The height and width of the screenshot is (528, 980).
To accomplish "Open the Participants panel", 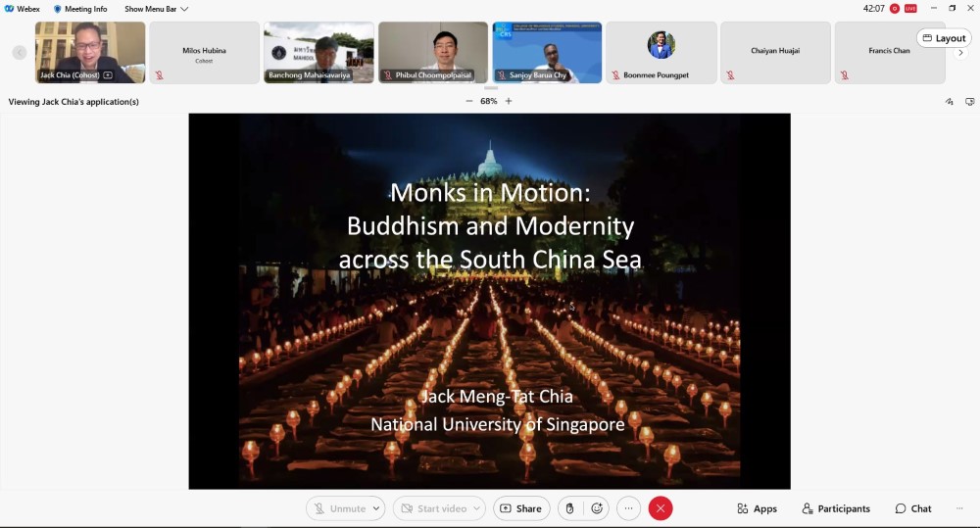I will [836, 508].
